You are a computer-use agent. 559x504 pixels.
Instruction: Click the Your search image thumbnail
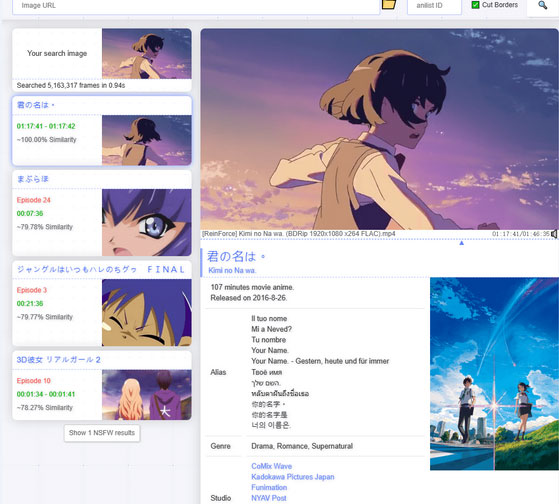coord(147,53)
